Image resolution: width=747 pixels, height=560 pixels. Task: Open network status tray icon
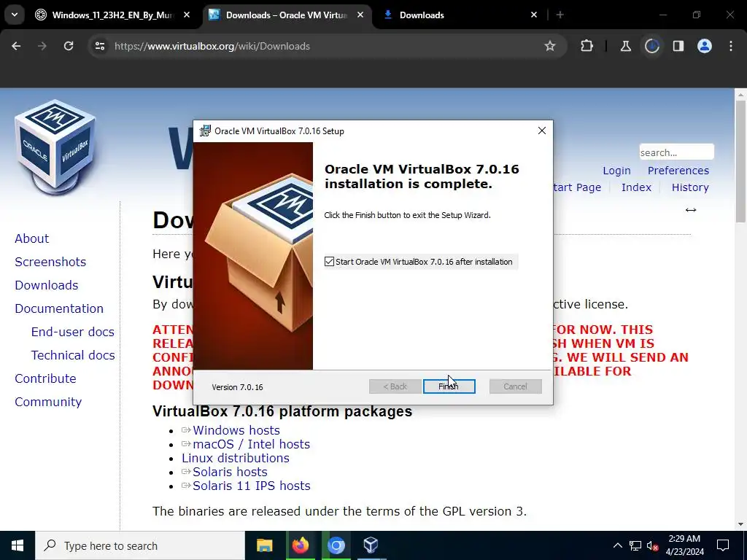coord(635,545)
